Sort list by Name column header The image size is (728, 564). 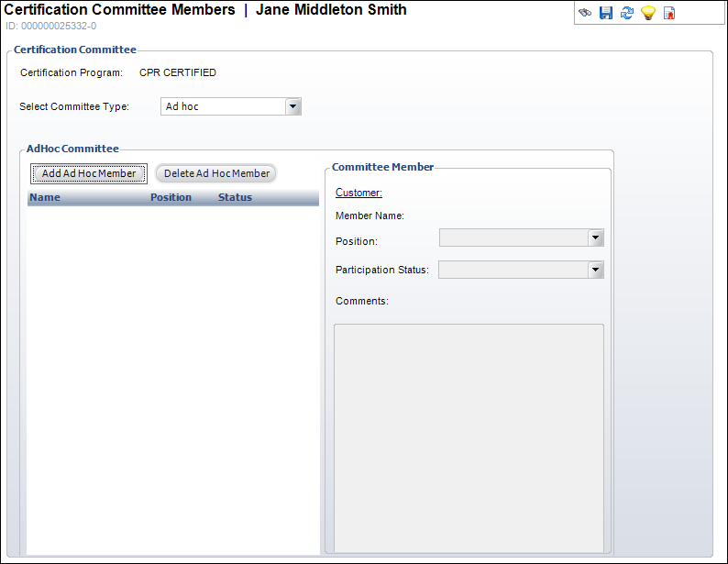45,197
